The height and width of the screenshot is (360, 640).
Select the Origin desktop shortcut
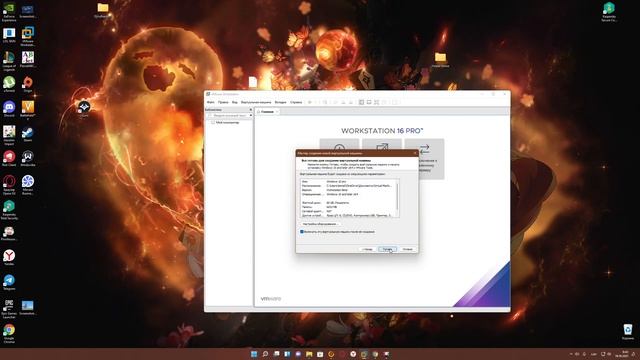(28, 84)
